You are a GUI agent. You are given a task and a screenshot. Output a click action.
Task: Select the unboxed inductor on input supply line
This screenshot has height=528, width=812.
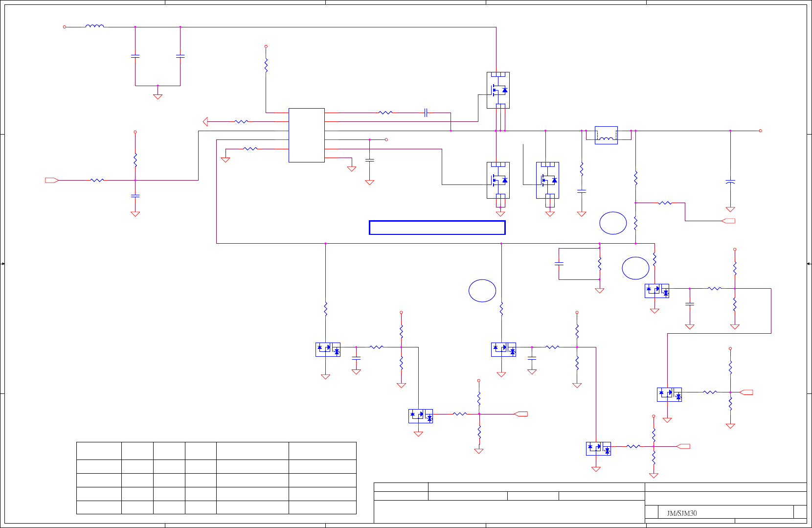click(94, 26)
